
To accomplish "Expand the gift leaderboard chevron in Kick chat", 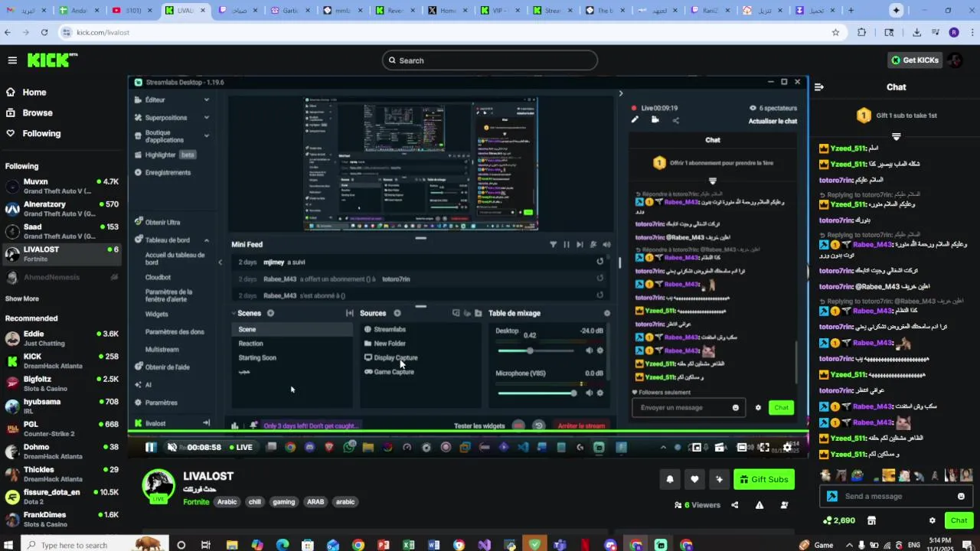I will coord(897,137).
